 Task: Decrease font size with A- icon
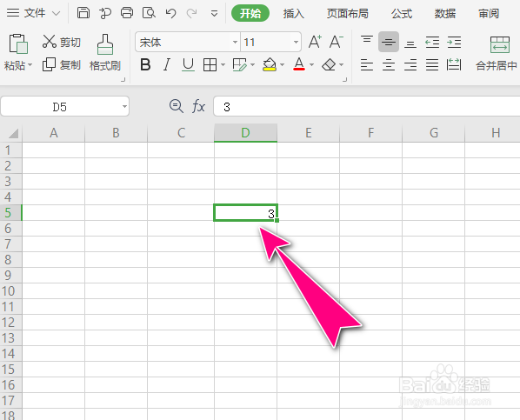point(336,42)
